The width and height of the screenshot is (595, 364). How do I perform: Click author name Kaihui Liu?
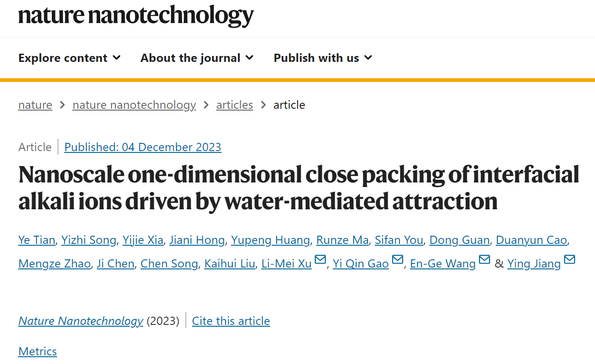click(x=230, y=263)
